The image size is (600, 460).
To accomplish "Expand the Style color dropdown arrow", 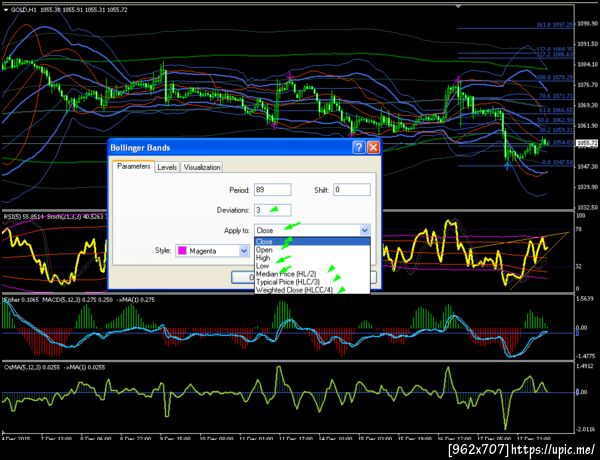I will (x=244, y=251).
